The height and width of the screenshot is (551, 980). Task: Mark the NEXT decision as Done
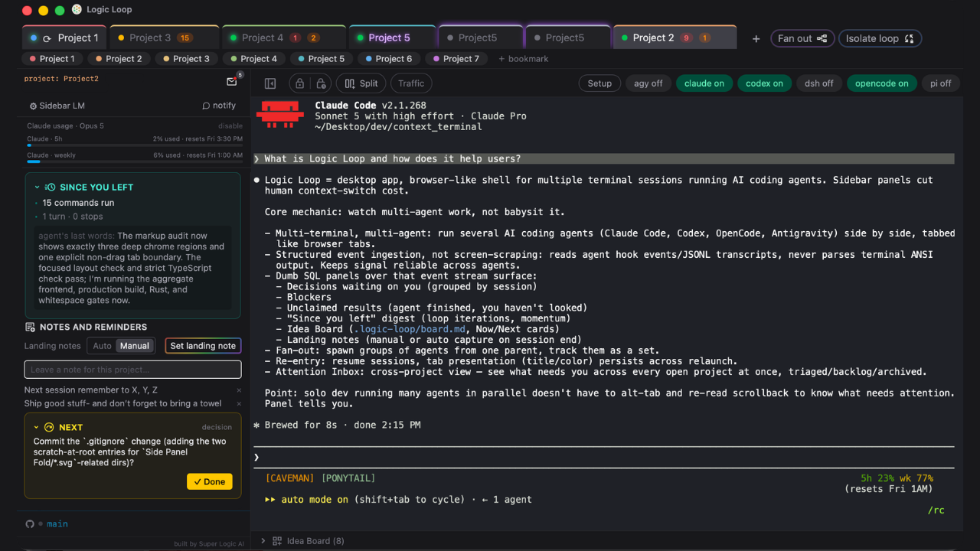pyautogui.click(x=209, y=481)
